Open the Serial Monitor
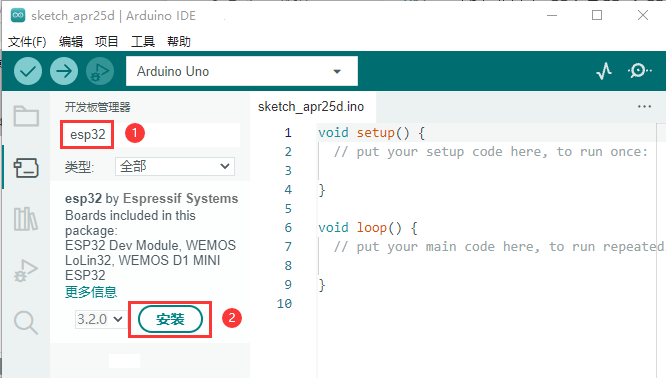This screenshot has height=378, width=666. [x=639, y=71]
